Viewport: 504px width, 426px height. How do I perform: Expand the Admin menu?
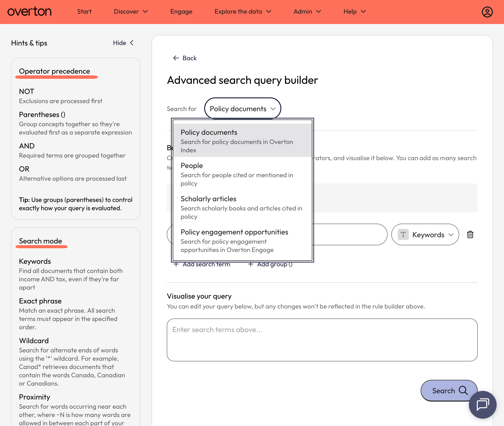point(307,12)
